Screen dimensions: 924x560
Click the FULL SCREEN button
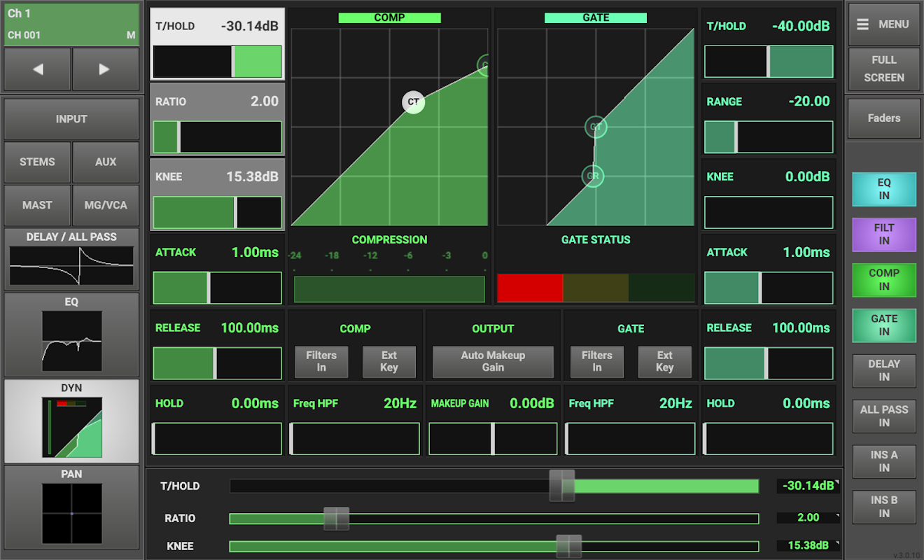pos(884,69)
